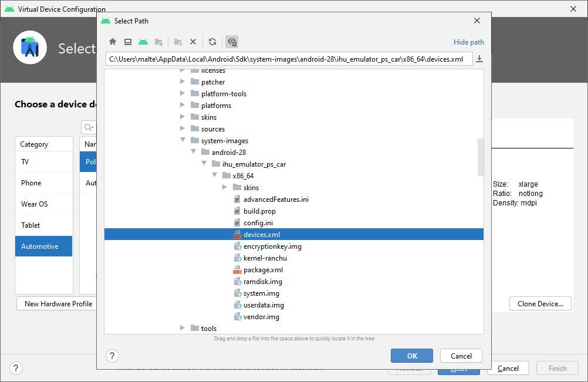
Task: Expand the platform-tools folder
Action: pos(183,93)
